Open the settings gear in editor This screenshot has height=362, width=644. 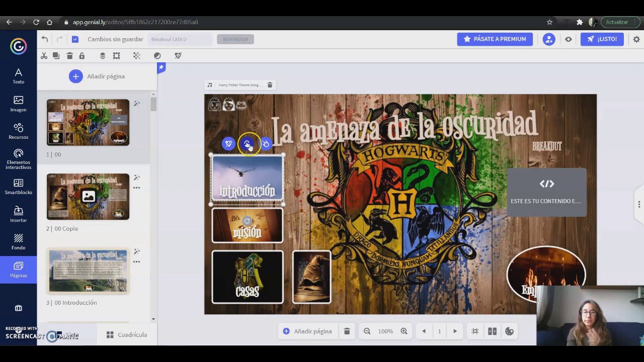[636, 39]
